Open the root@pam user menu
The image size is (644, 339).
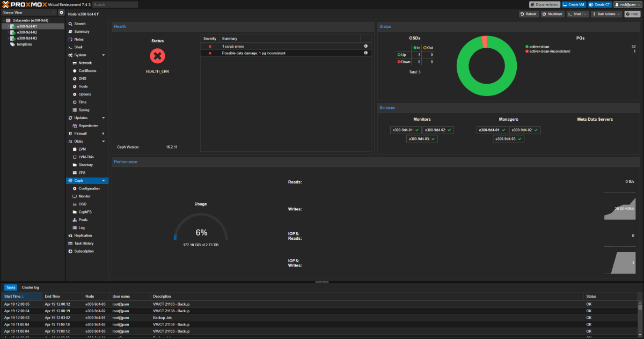(x=627, y=4)
